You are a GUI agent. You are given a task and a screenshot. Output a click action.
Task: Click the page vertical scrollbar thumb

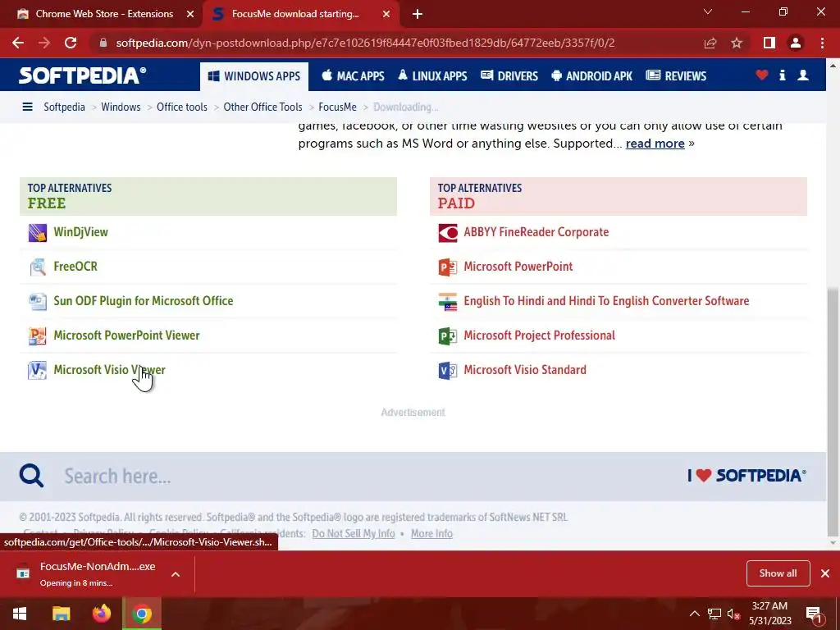pos(833,412)
